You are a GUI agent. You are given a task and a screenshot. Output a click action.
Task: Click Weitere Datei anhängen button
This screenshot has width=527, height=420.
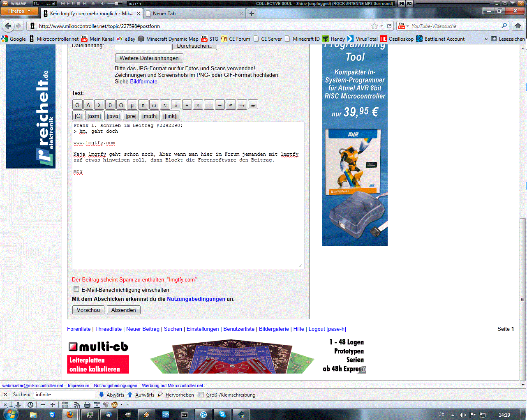point(149,58)
